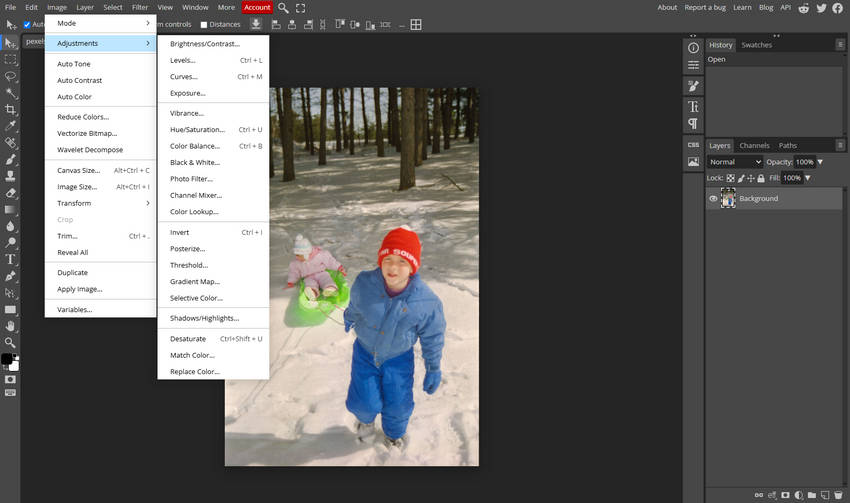The width and height of the screenshot is (850, 503).
Task: Open the Character panel icon
Action: click(693, 106)
